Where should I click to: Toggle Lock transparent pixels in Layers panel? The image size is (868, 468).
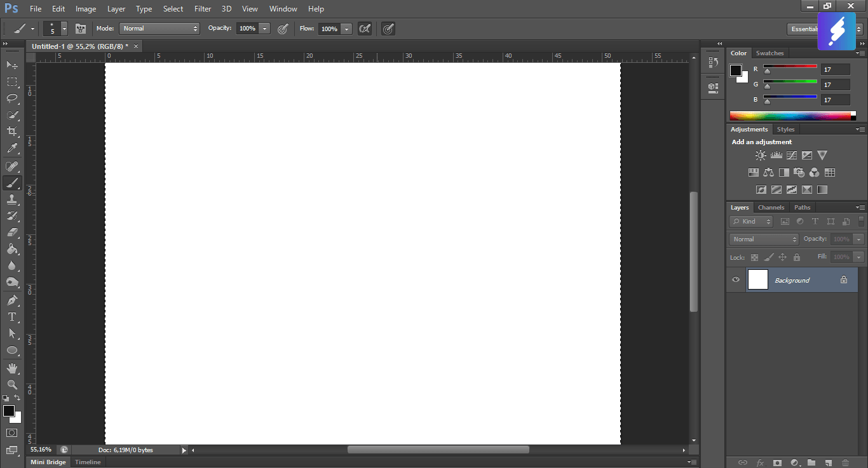[754, 257]
